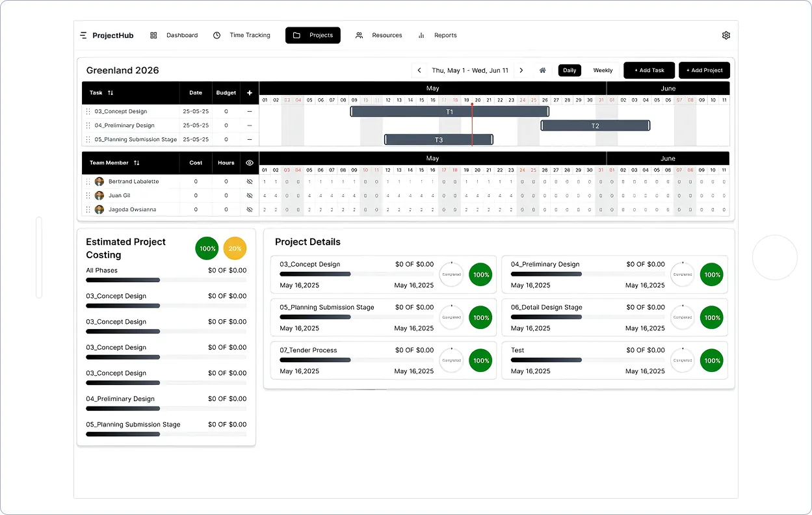Sort by Team Member column arrows
The image size is (812, 515).
(x=137, y=163)
